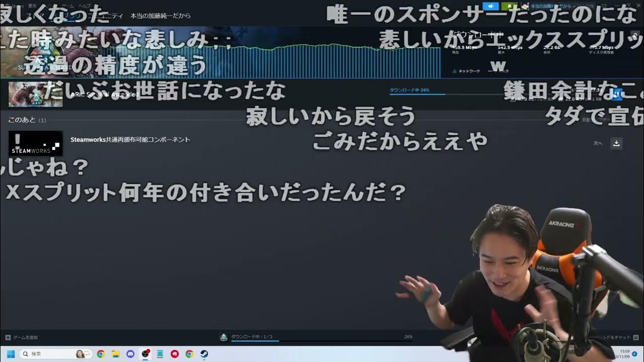This screenshot has width=644, height=362.
Task: Open the blue notification badge in the system tray
Action: (x=635, y=354)
